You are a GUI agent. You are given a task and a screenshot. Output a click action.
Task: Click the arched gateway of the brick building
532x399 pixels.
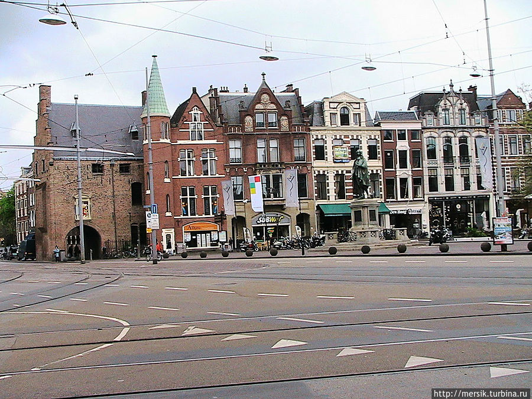pos(83,241)
